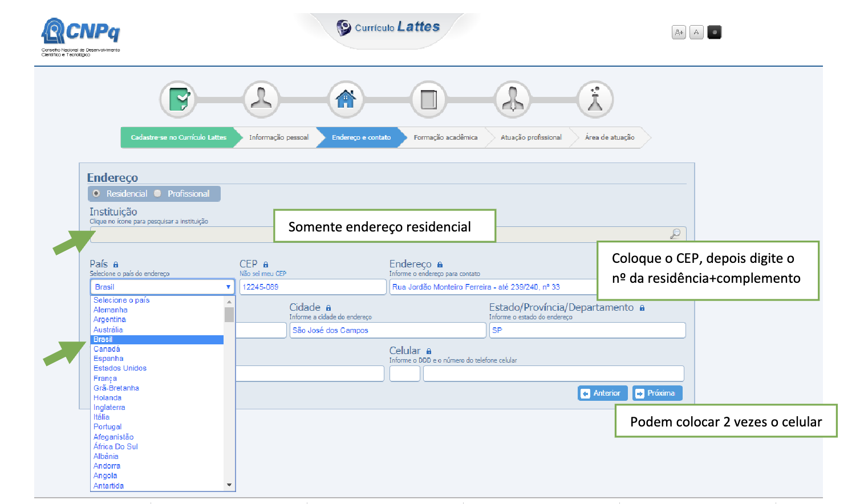Toggle high contrast mode button
The width and height of the screenshot is (860, 504).
[714, 32]
